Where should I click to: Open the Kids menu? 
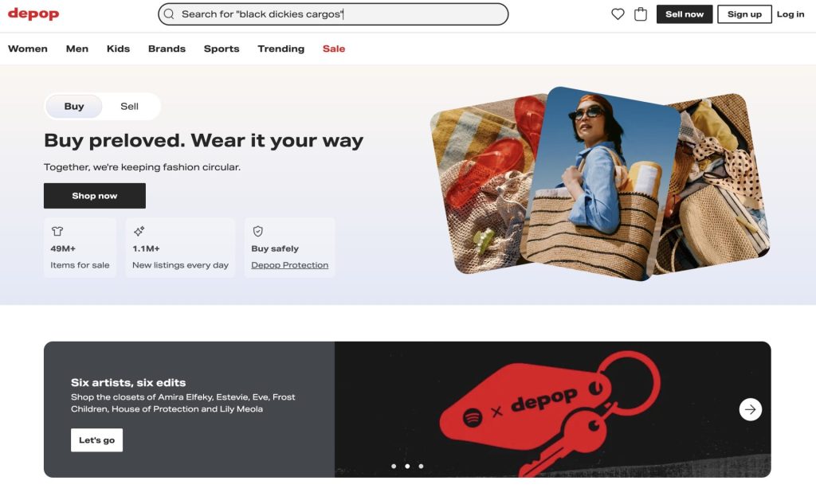pyautogui.click(x=118, y=49)
